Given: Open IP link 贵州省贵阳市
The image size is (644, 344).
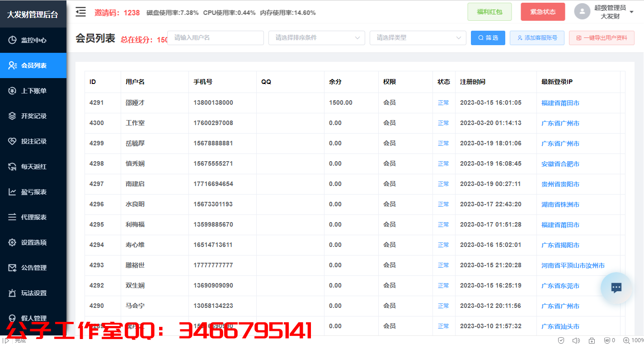Looking at the screenshot, I should coord(560,184).
